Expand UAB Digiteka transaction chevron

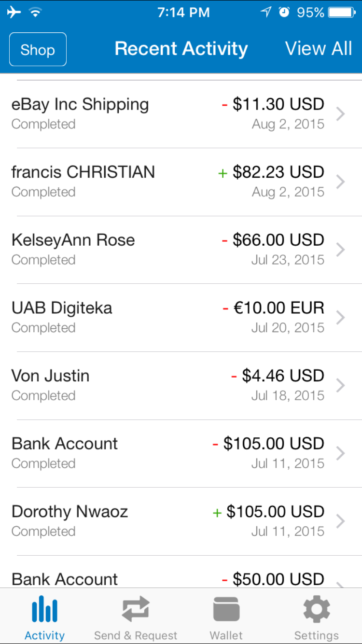tap(341, 318)
